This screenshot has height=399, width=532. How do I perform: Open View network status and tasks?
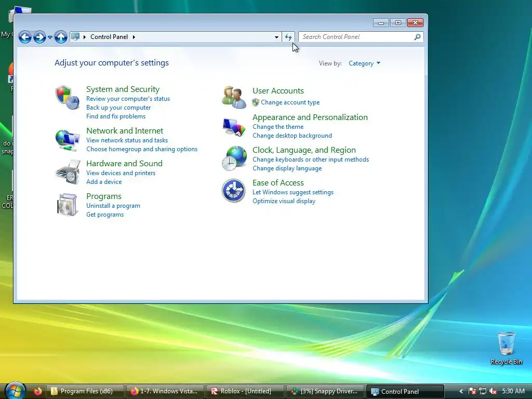[127, 140]
